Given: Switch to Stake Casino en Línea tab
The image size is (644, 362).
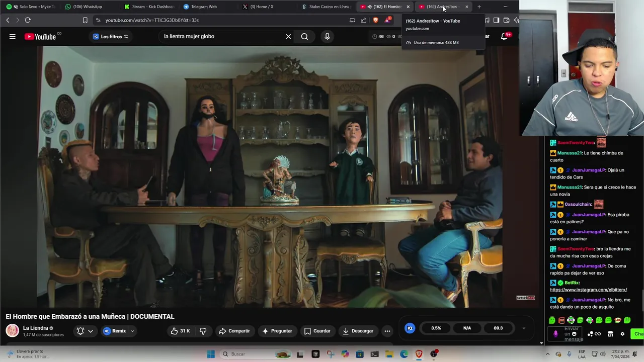Looking at the screenshot, I should coord(326,7).
